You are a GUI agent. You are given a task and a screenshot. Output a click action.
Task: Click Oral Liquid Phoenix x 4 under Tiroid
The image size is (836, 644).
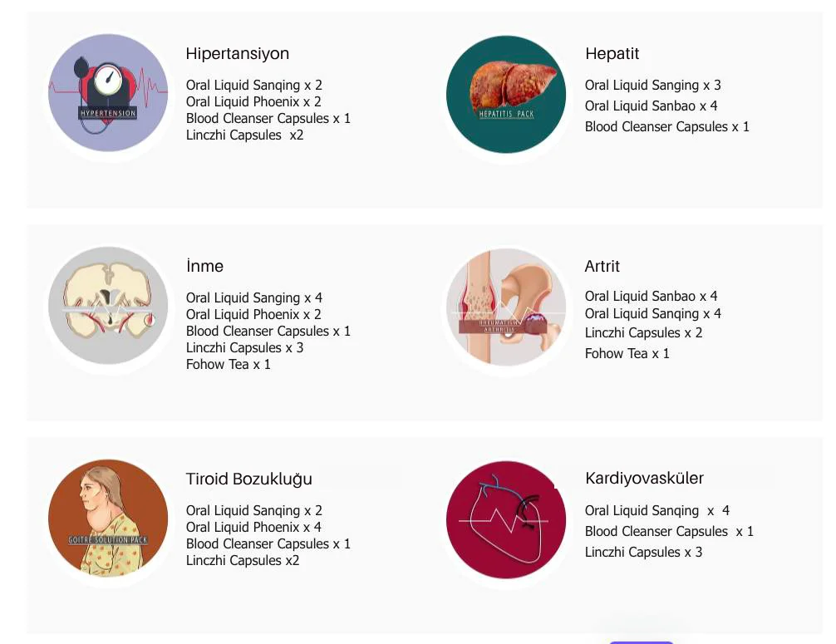[253, 528]
